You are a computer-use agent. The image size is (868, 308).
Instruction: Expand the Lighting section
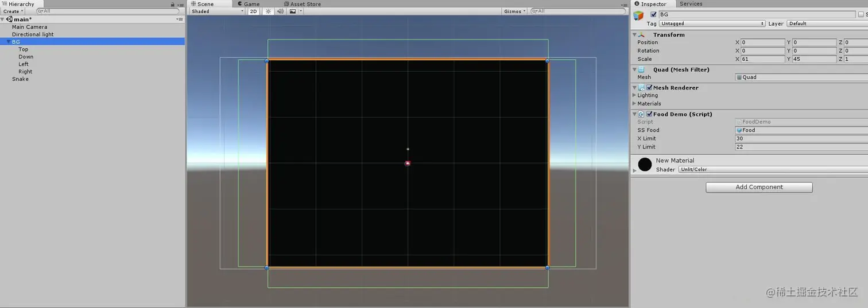634,95
